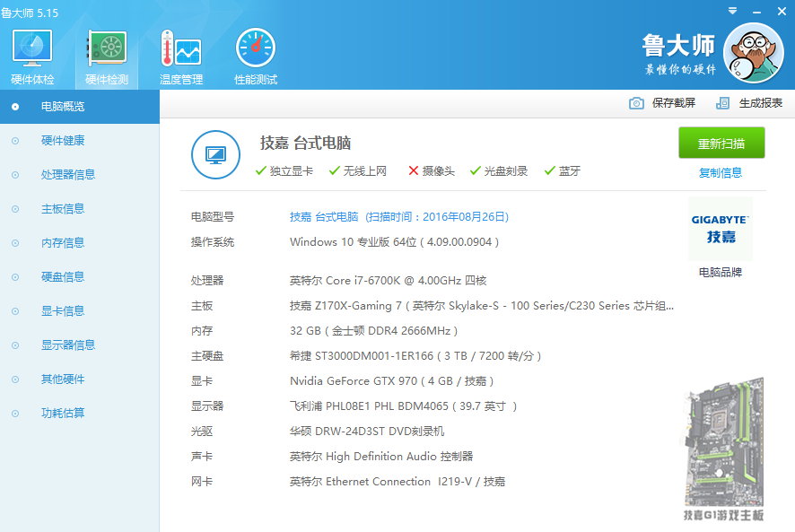Click the 蓝牙 feature indicator
The width and height of the screenshot is (795, 532).
tap(563, 171)
